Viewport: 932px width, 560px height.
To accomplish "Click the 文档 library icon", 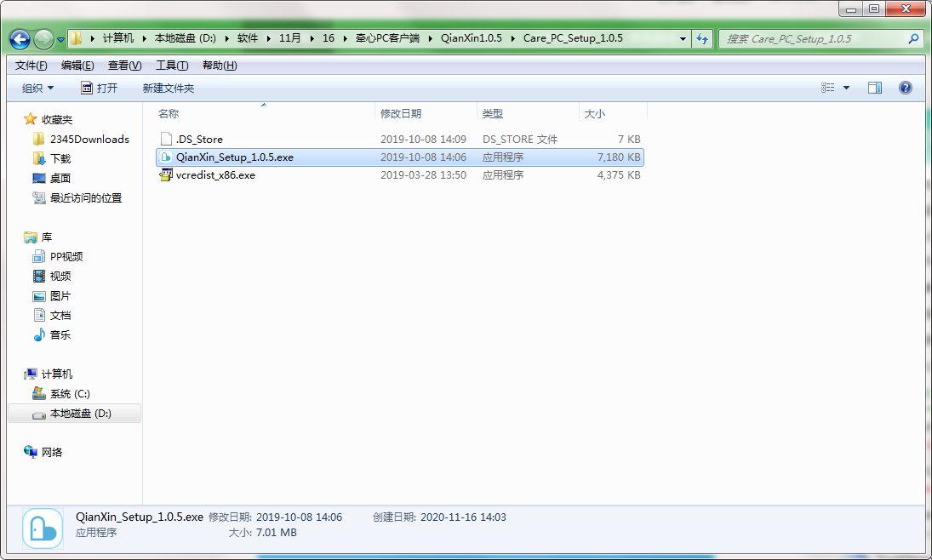I will point(39,315).
